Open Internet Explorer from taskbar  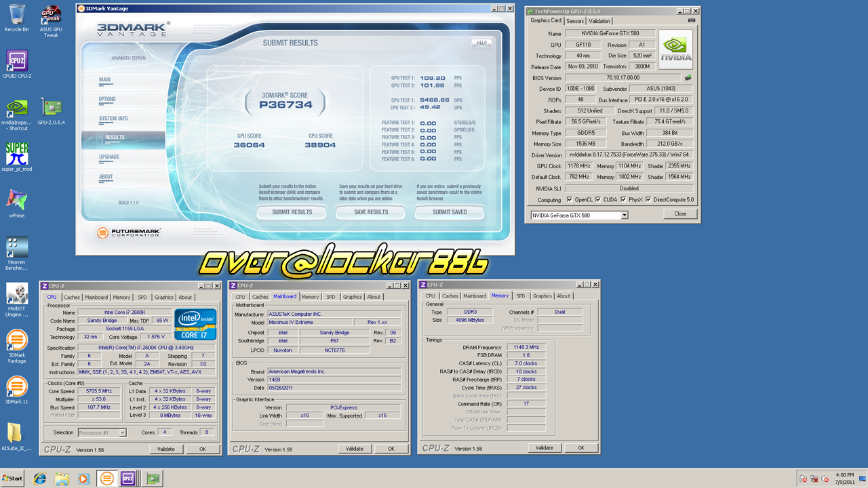[x=40, y=479]
